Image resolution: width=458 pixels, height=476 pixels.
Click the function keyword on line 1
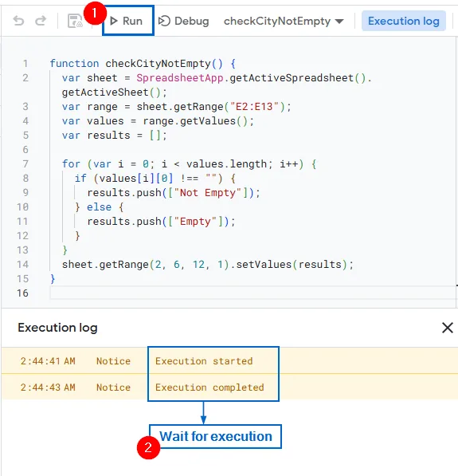click(x=74, y=64)
